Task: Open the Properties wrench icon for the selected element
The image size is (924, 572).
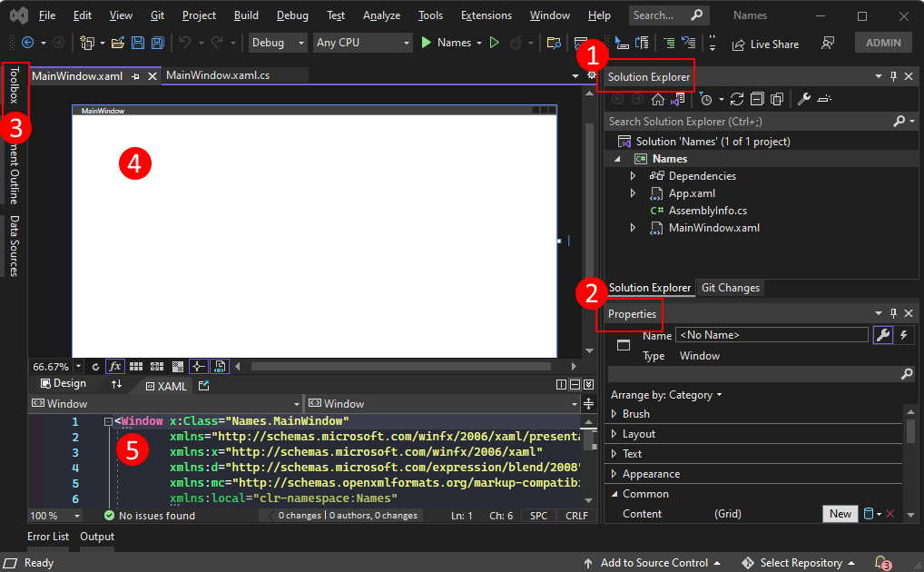Action: tap(882, 335)
